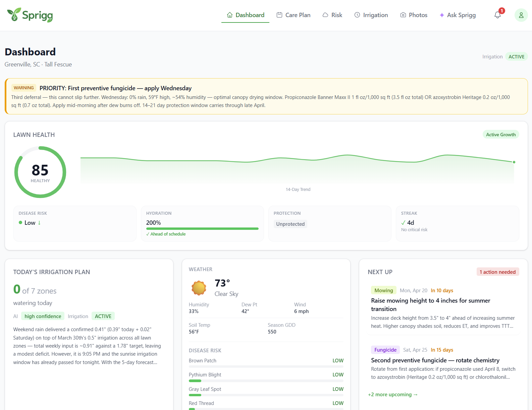Click the Mowing category tag

(384, 290)
